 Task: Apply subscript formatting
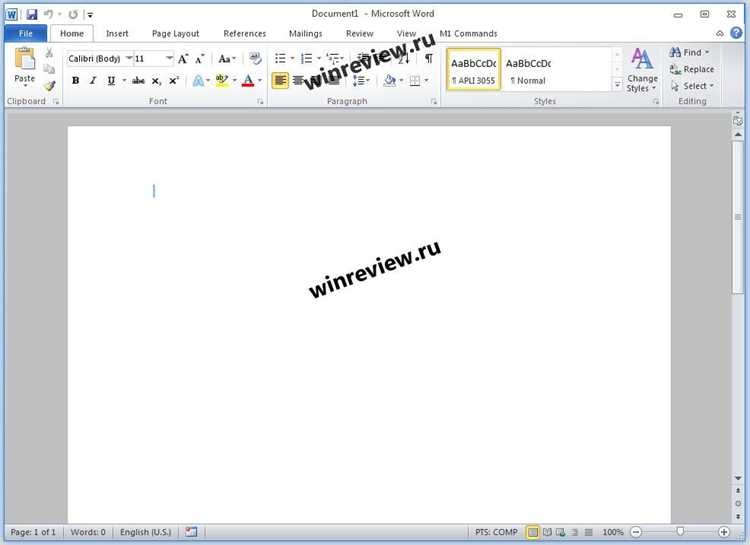click(x=156, y=81)
